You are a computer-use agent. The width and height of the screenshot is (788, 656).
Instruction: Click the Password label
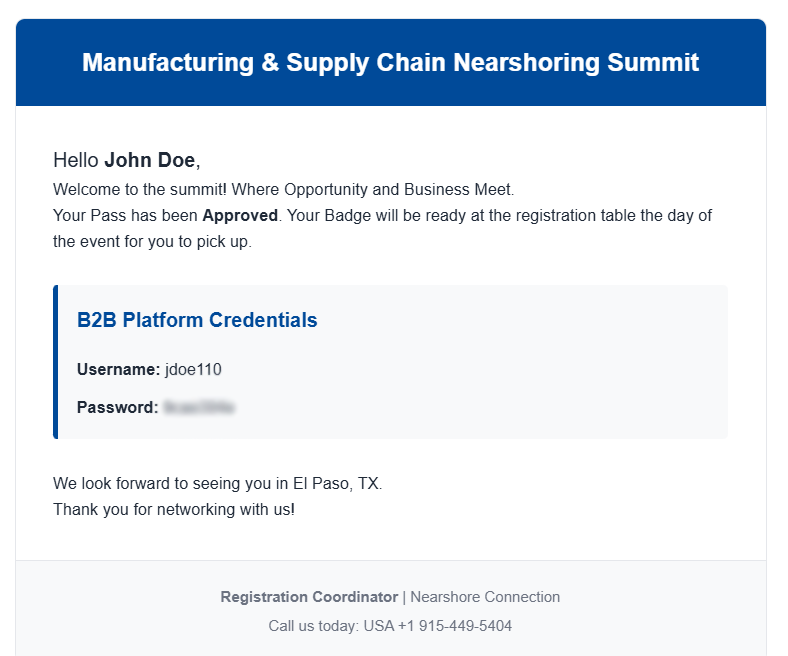point(118,407)
